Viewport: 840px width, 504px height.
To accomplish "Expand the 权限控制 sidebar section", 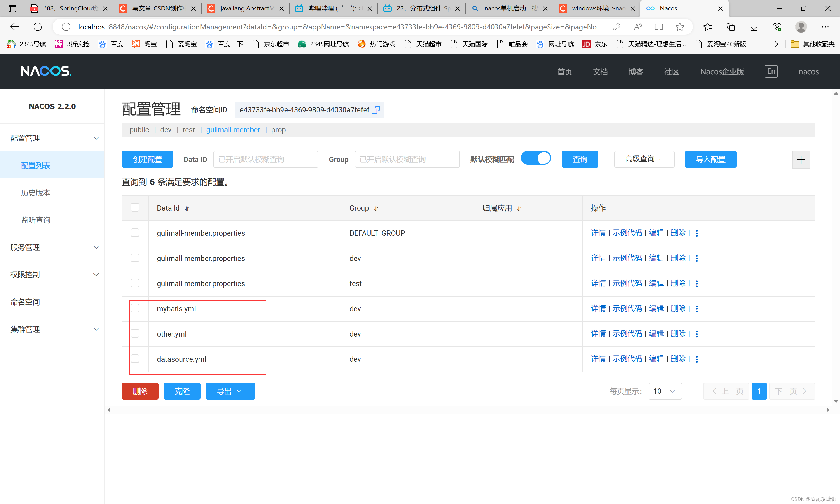I will (52, 274).
